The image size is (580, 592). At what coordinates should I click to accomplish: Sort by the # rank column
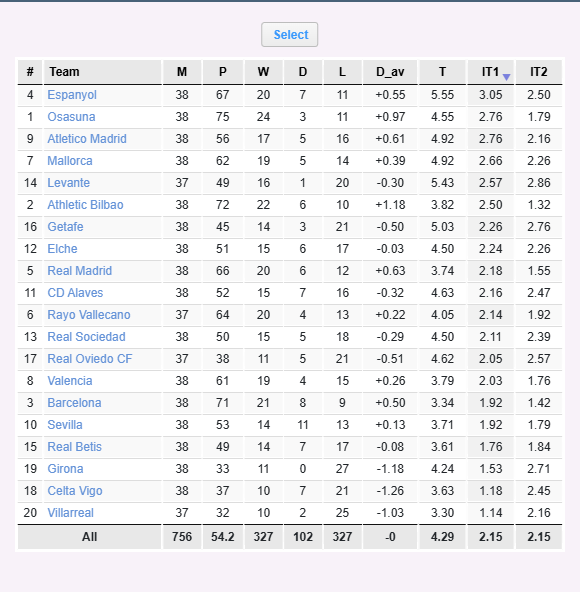[x=30, y=72]
